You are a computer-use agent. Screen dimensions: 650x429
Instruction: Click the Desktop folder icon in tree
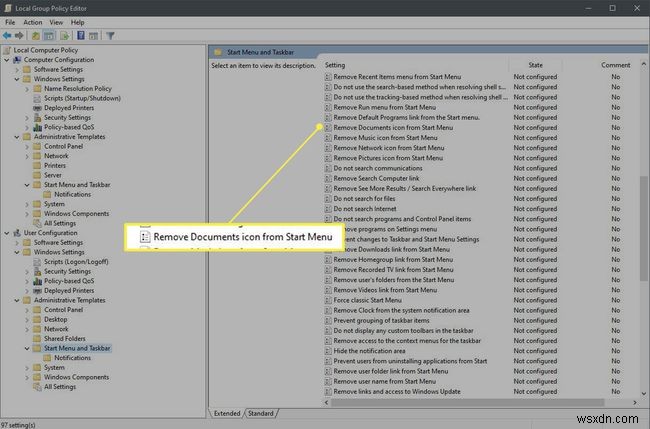pos(37,320)
